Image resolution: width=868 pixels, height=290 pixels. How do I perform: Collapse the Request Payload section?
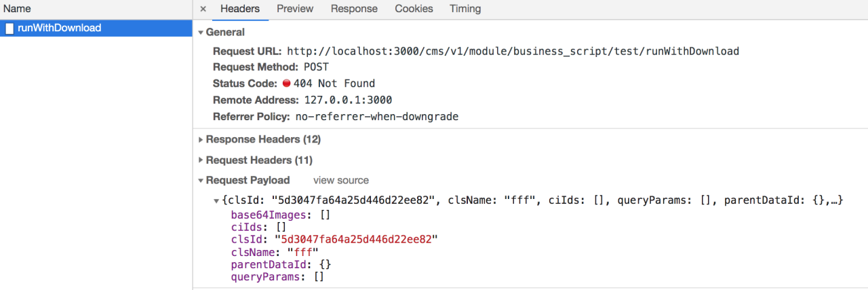tap(201, 181)
